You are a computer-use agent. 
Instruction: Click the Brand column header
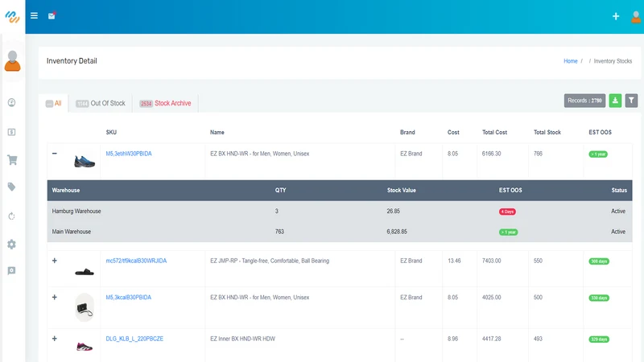tap(407, 132)
